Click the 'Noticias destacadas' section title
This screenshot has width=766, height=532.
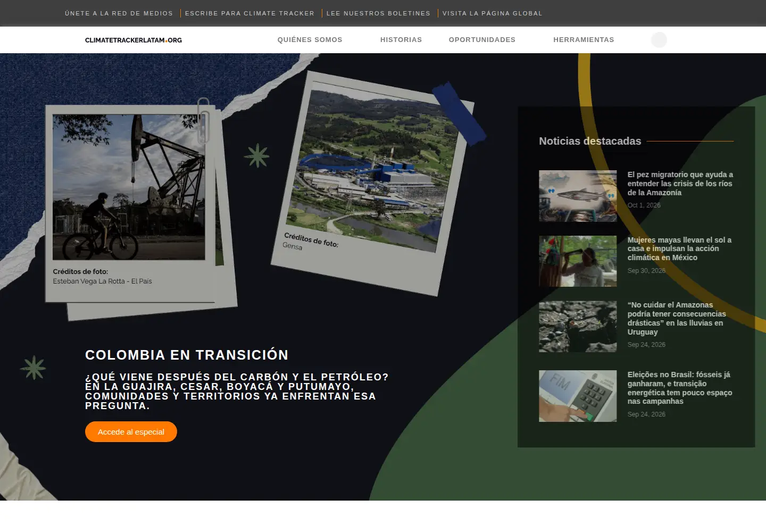(x=590, y=141)
